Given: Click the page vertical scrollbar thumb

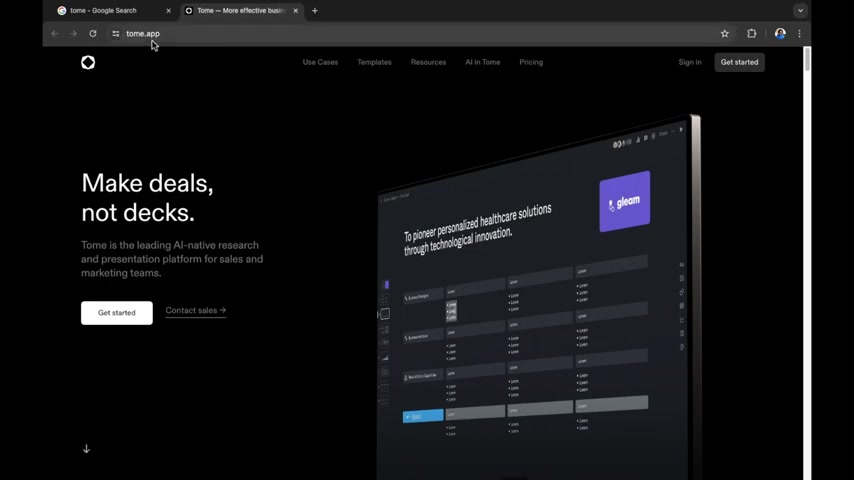Looking at the screenshot, I should coord(807,59).
